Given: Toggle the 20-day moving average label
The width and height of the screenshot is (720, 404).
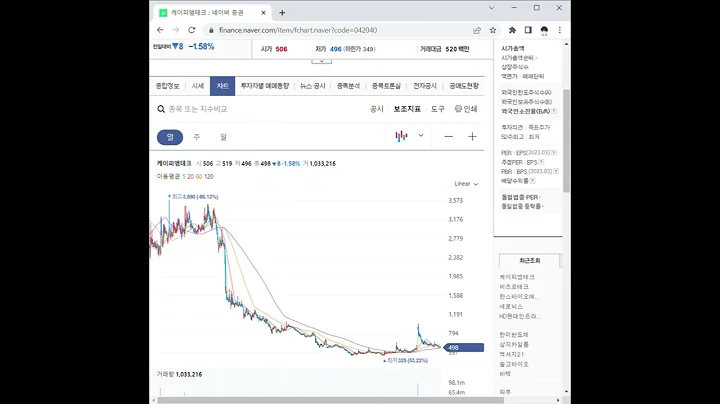Looking at the screenshot, I should click(x=190, y=176).
